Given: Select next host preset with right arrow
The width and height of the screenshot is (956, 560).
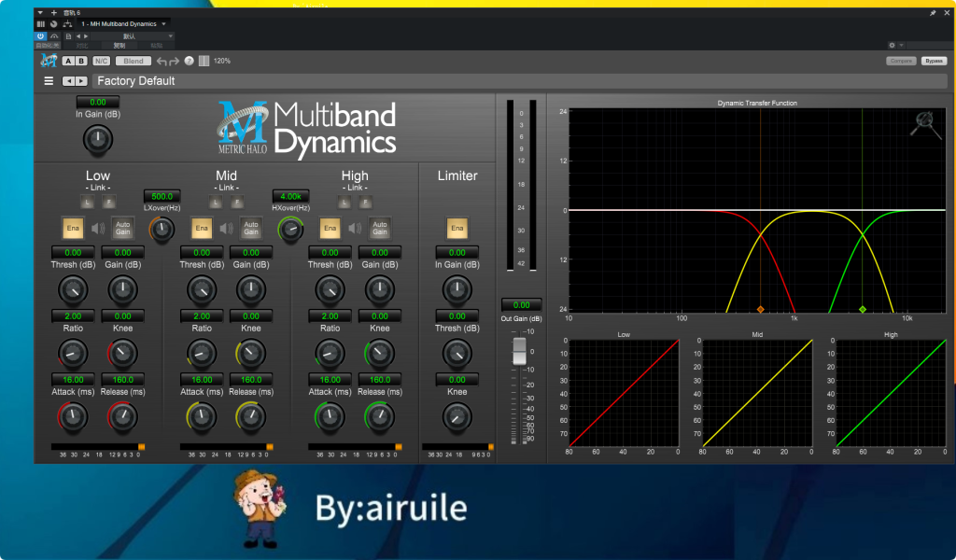Looking at the screenshot, I should (85, 36).
